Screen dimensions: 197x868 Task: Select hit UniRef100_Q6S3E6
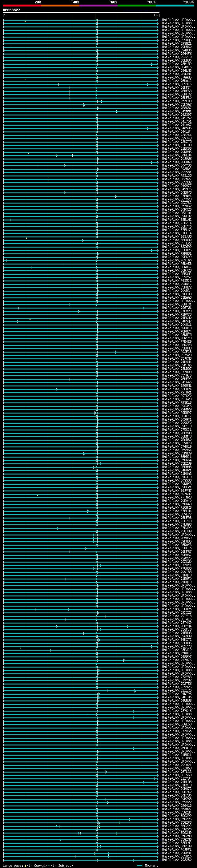coord(176,84)
